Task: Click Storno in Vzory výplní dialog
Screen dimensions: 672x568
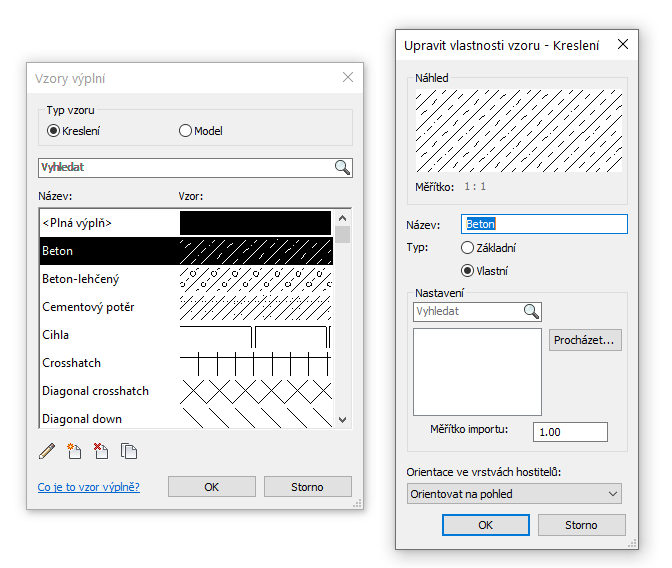Action: tap(307, 487)
